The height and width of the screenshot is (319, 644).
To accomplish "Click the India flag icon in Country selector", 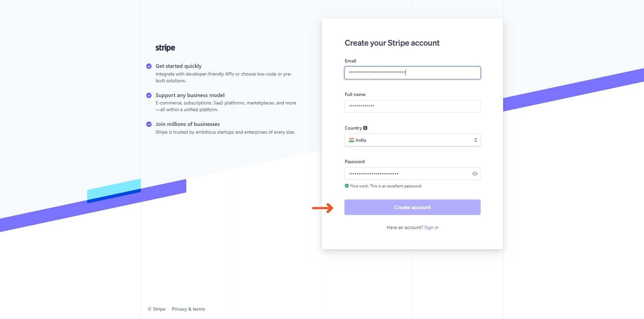I will coord(351,140).
